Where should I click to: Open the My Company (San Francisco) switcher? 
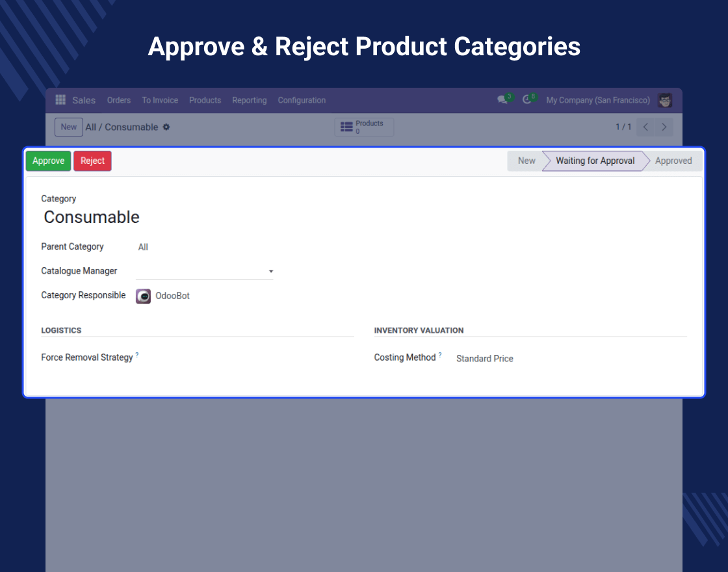click(598, 100)
